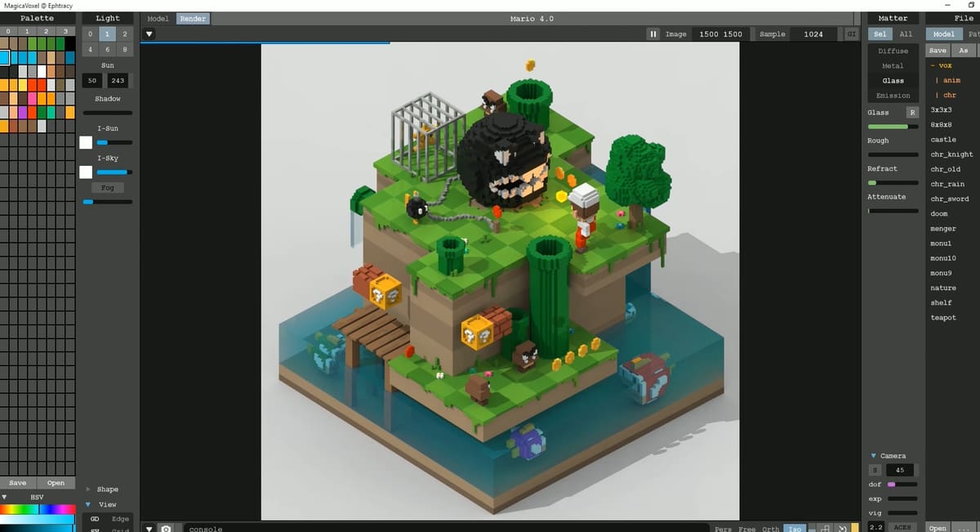Switch camera to Orth mode
The width and height of the screenshot is (980, 532).
pos(770,529)
